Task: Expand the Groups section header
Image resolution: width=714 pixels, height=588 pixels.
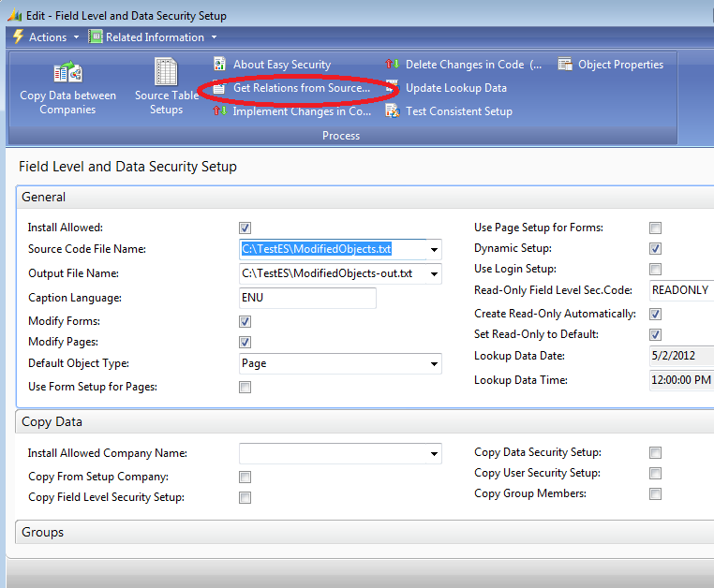Action: (42, 532)
